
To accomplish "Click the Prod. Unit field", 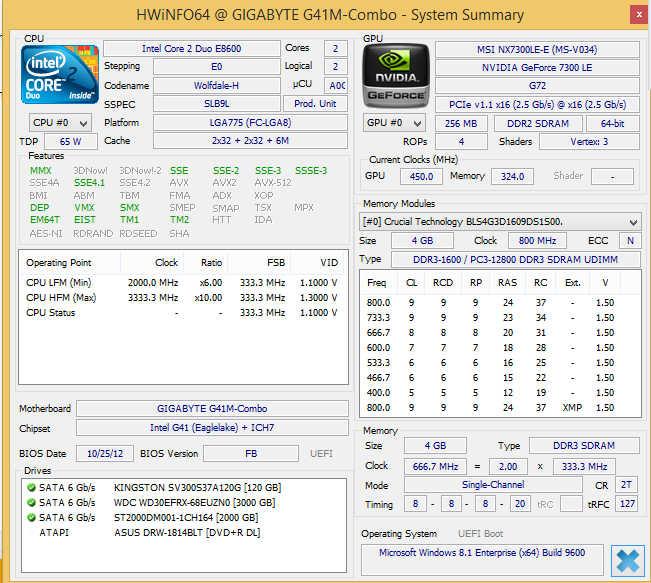I will point(316,104).
